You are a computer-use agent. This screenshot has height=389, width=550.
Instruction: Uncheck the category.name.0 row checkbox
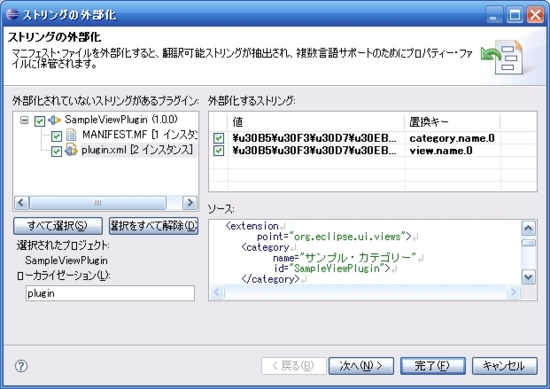219,138
